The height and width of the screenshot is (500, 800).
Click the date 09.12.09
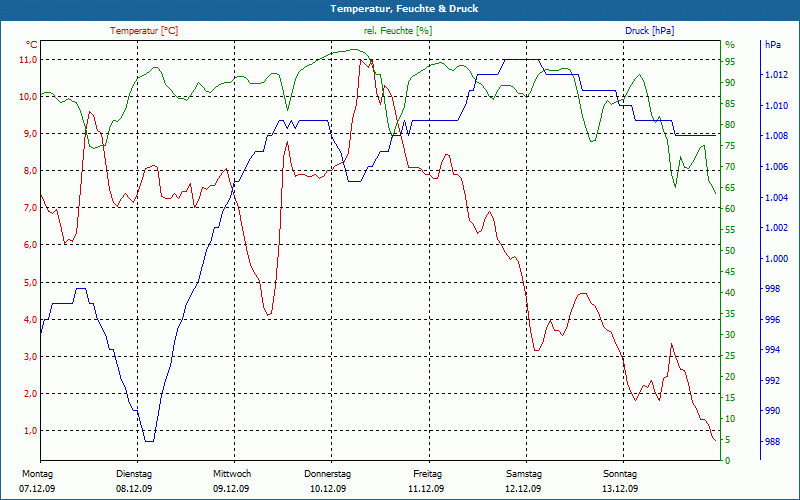click(231, 489)
